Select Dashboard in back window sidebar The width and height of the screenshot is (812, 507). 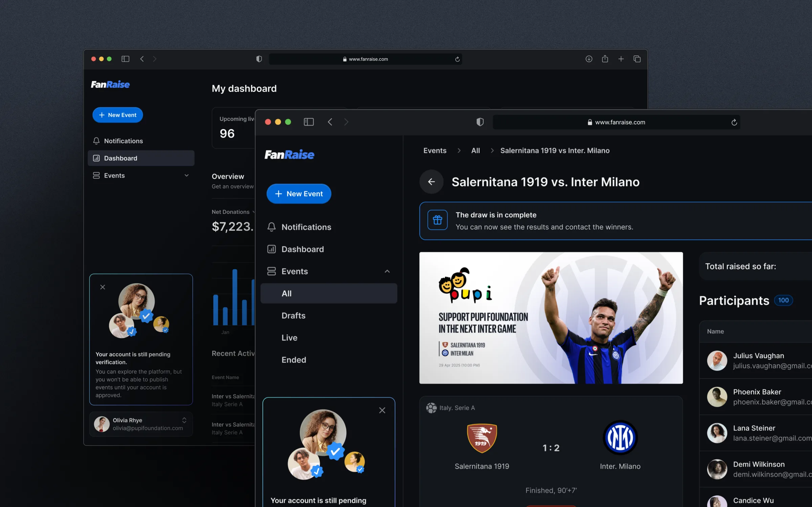141,158
